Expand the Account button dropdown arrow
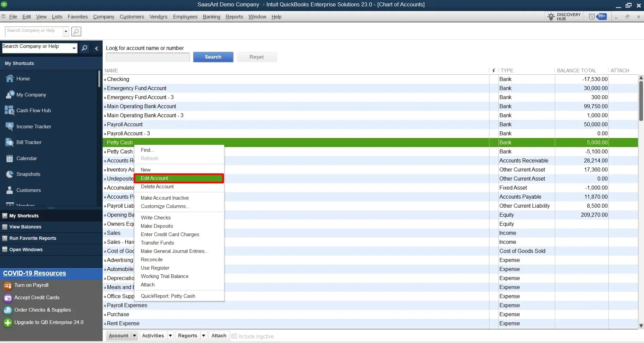This screenshot has height=343, width=644. (134, 336)
